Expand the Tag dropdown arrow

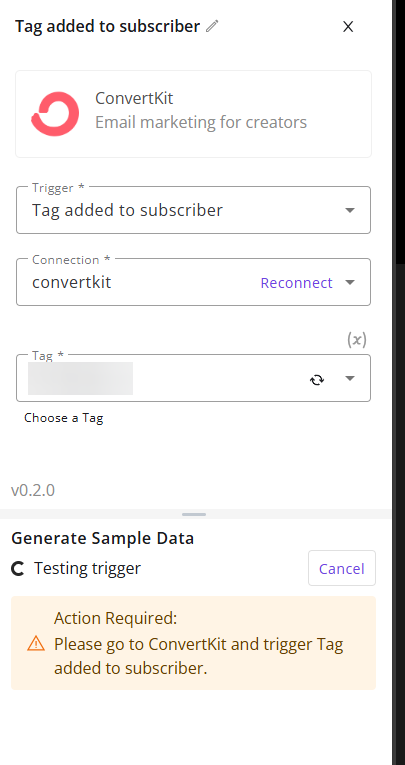click(x=350, y=378)
